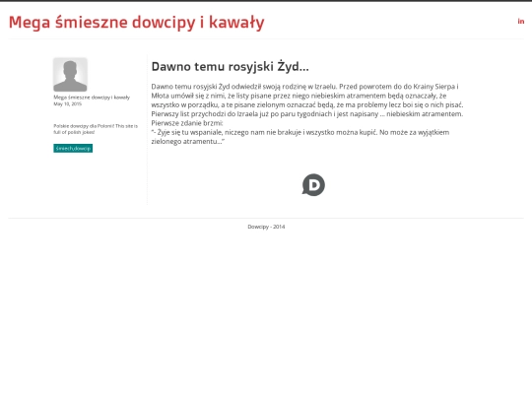
Task: Click the footer text 'Dowcipy - 2014'
Action: [266, 227]
